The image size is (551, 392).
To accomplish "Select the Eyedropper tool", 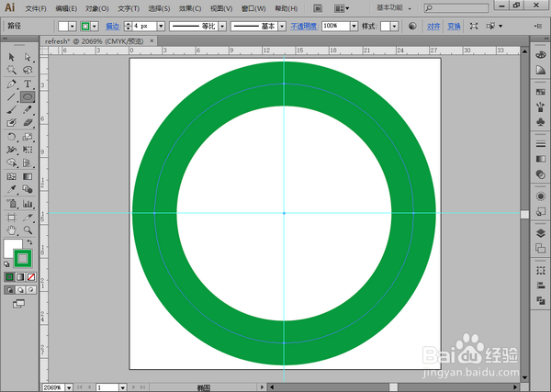I will [11, 189].
